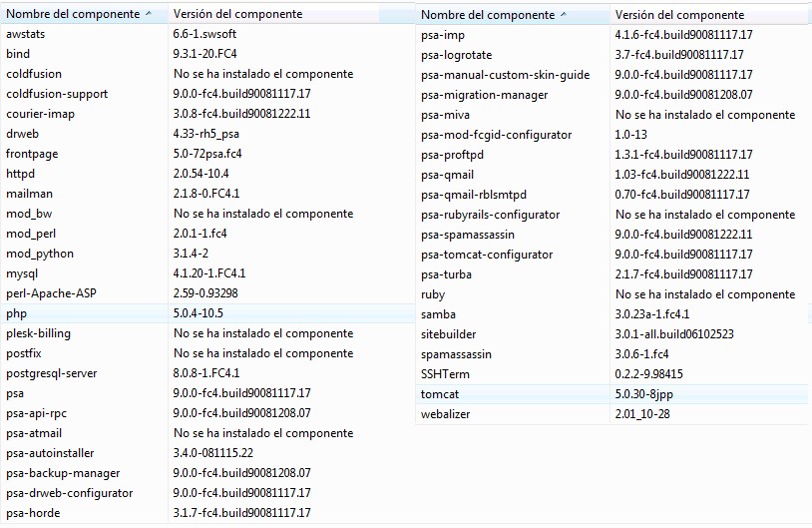This screenshot has height=528, width=812.
Task: Select 'psa-backup-manager' component
Action: 63,473
